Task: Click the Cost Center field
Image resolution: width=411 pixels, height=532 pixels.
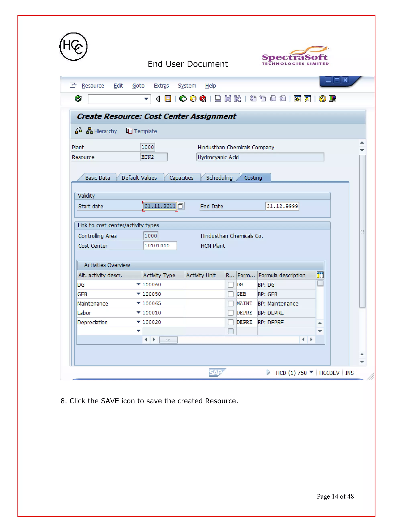Action: coord(160,246)
